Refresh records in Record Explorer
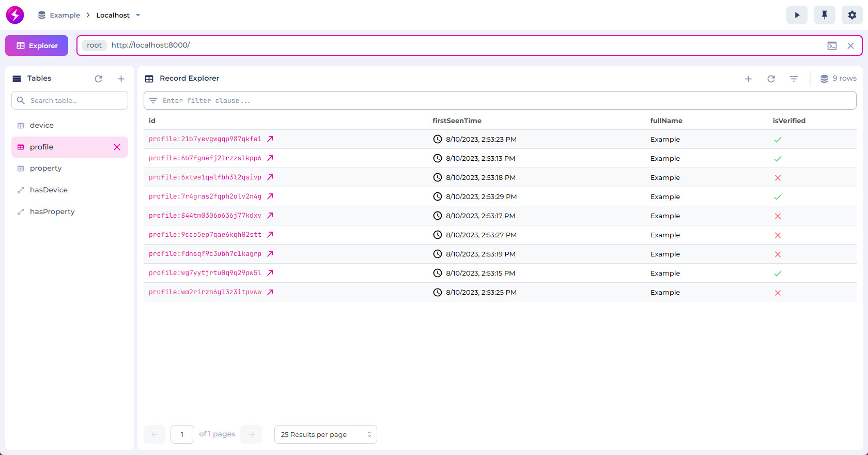 pyautogui.click(x=771, y=79)
